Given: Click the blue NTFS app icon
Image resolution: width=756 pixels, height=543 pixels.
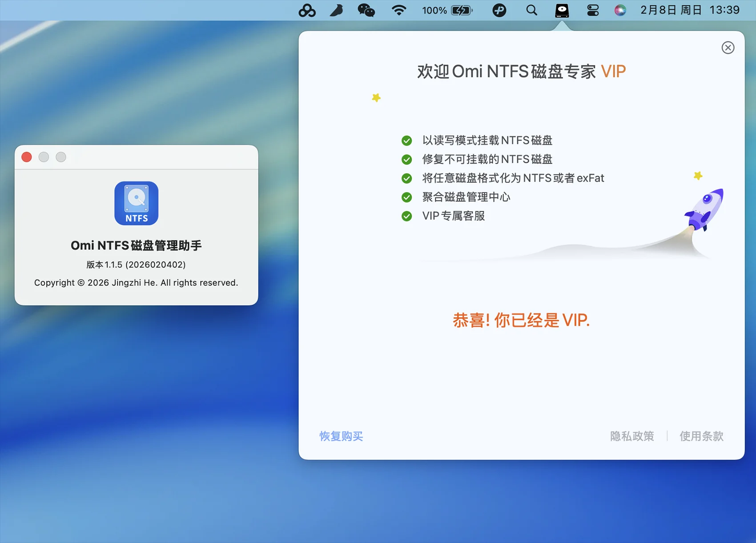Looking at the screenshot, I should [x=137, y=203].
